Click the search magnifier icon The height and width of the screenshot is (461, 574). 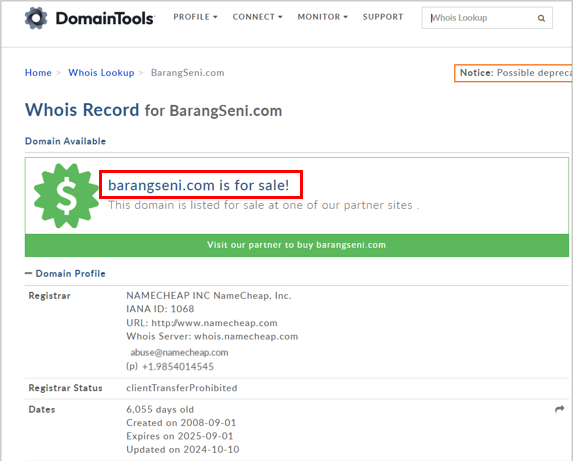[x=541, y=18]
